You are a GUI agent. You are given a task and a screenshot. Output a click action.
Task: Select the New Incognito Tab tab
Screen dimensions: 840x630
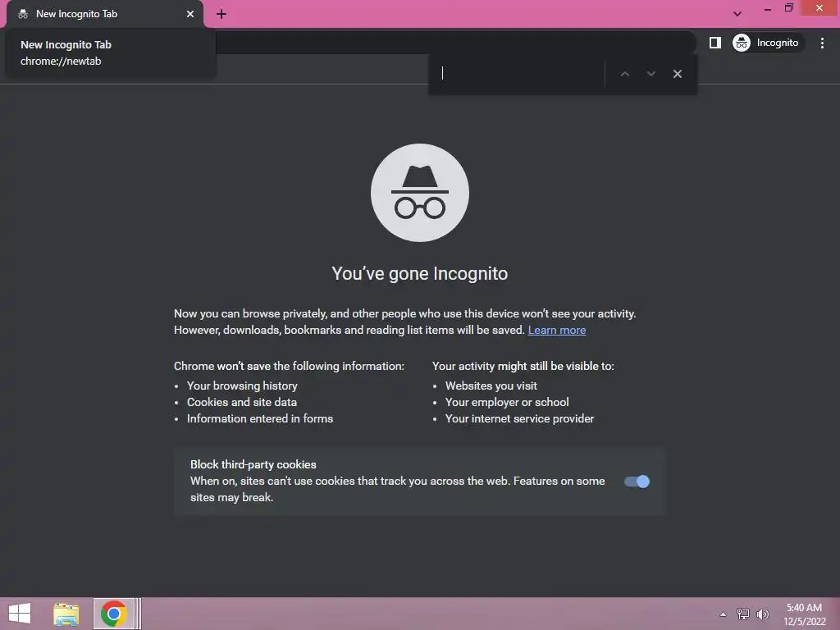click(x=105, y=14)
